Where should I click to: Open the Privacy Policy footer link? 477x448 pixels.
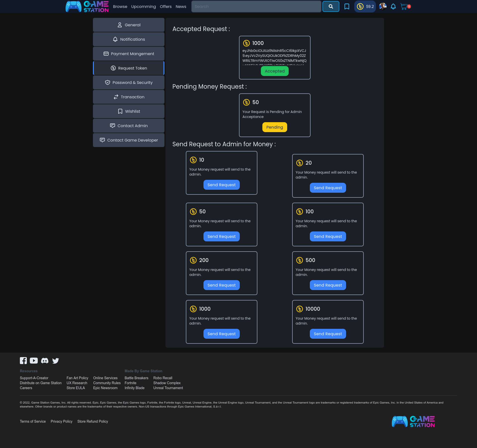[61, 421]
